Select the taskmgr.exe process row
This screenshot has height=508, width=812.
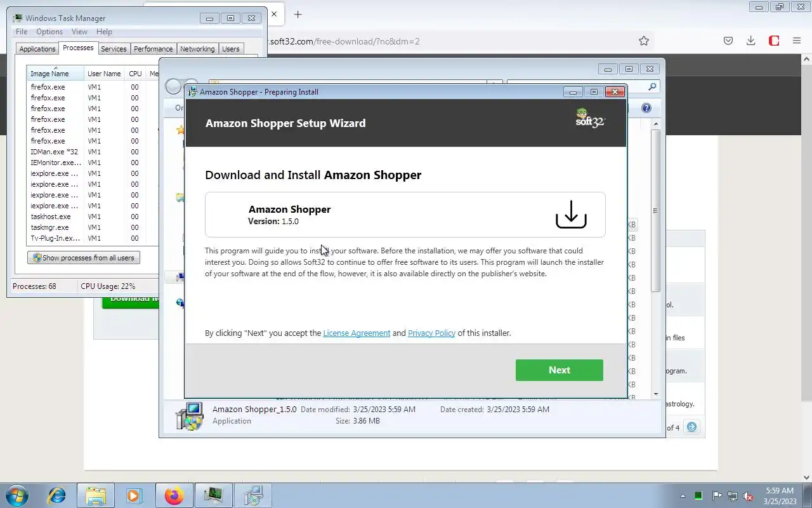pyautogui.click(x=93, y=227)
